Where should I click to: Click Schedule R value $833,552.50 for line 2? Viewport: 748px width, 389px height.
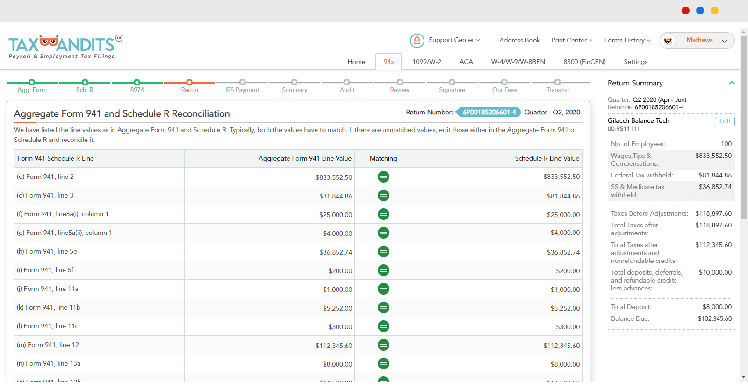pos(561,177)
